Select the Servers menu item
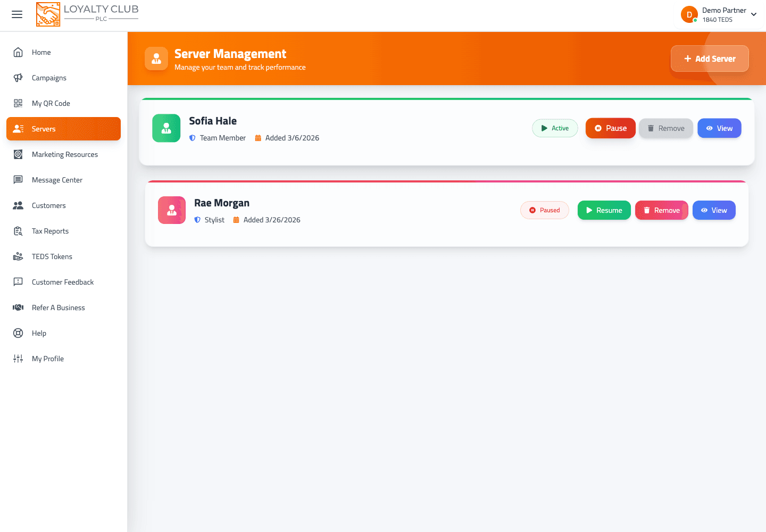 [63, 129]
